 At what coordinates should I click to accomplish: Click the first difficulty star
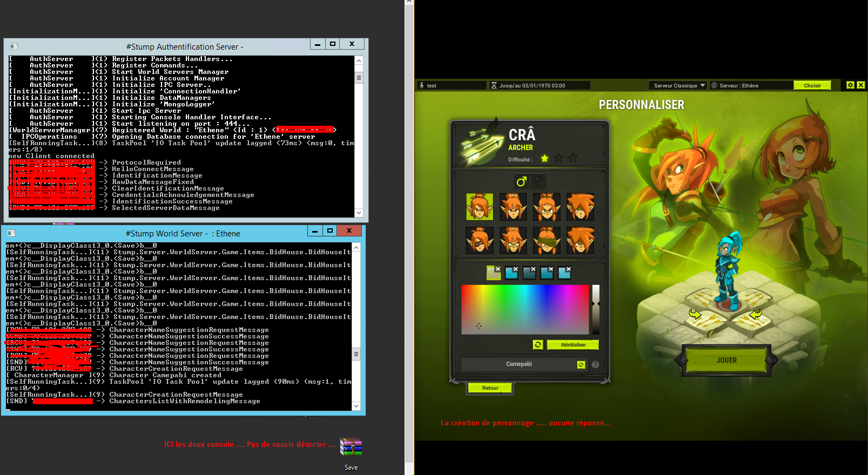[544, 158]
